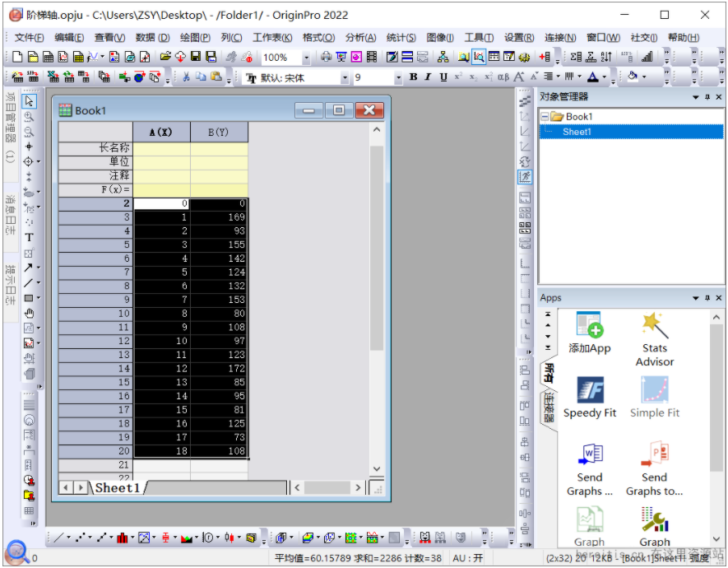Select the Line drawing tool
The image size is (728, 568).
pos(28,282)
